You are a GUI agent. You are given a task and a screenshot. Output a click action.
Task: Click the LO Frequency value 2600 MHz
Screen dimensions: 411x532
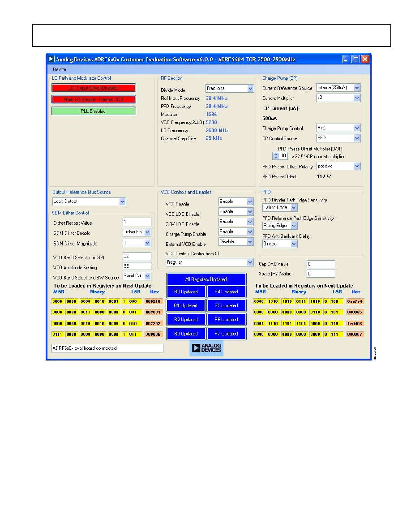217,130
